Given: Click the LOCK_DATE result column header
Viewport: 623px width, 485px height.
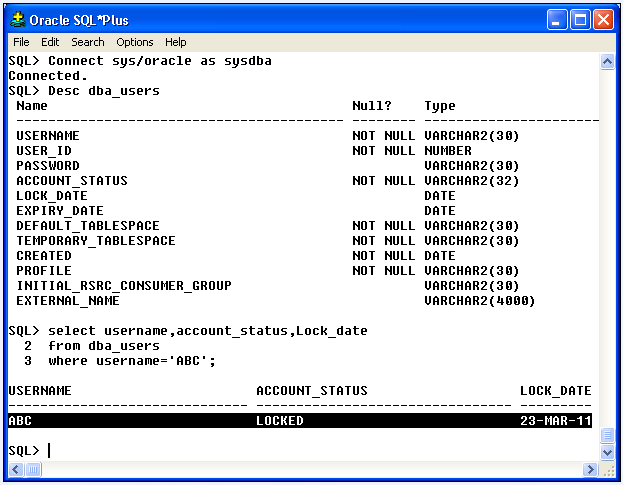Looking at the screenshot, I should tap(556, 390).
